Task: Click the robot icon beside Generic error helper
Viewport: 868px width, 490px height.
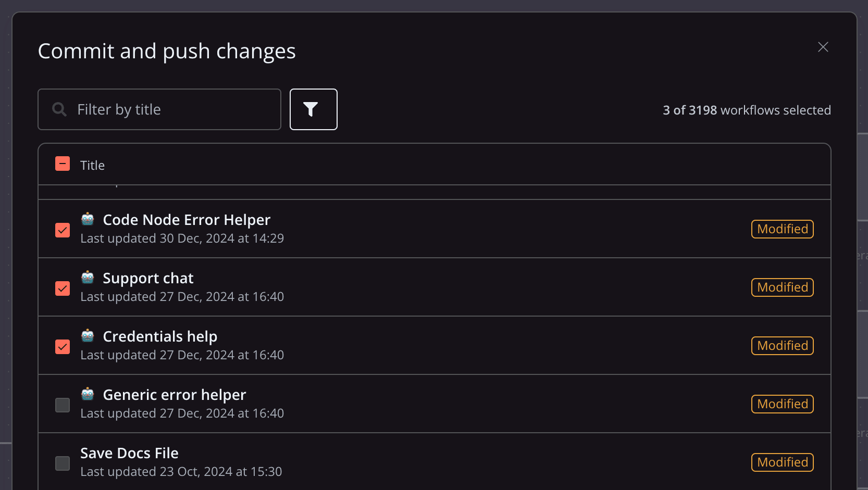Action: coord(88,394)
